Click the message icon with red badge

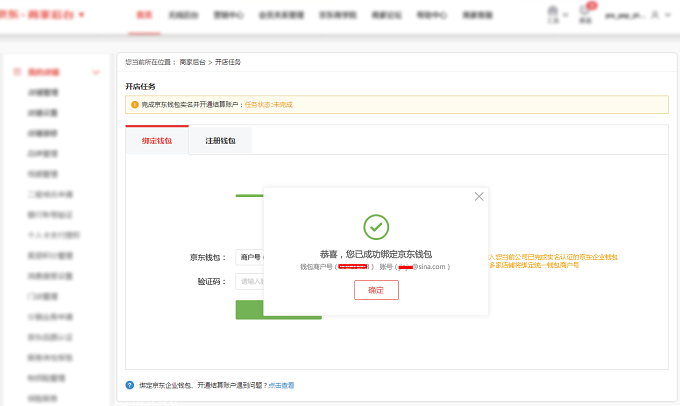click(x=586, y=13)
